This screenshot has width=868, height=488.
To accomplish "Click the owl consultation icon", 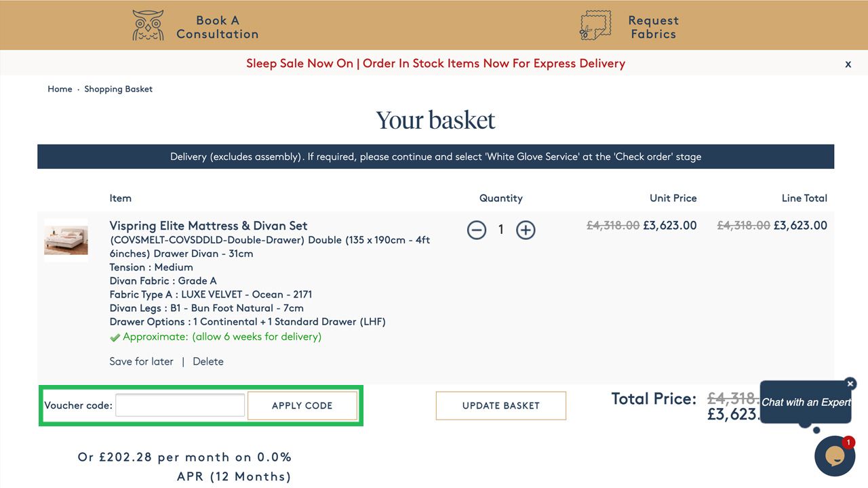I will pos(148,25).
